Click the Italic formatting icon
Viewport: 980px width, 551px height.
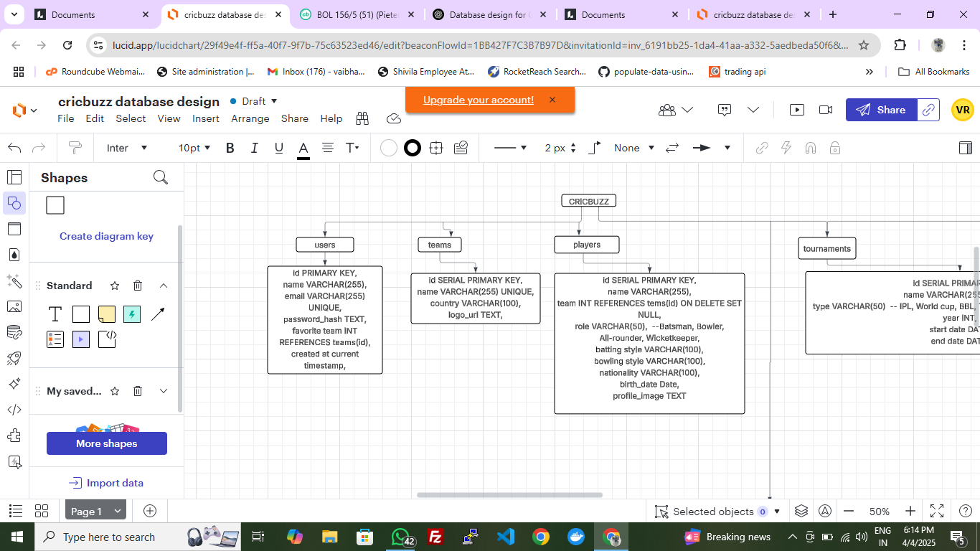(x=254, y=148)
